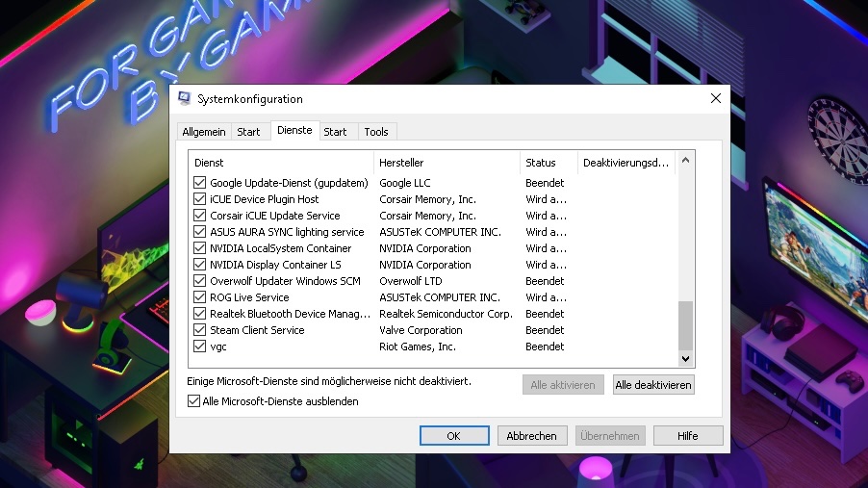Click the Alle aktivieren button

[562, 385]
